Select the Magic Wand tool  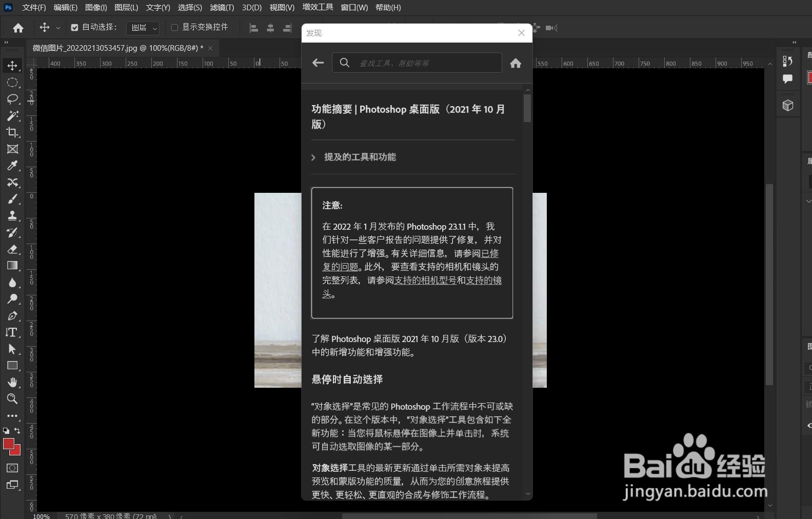(x=12, y=115)
